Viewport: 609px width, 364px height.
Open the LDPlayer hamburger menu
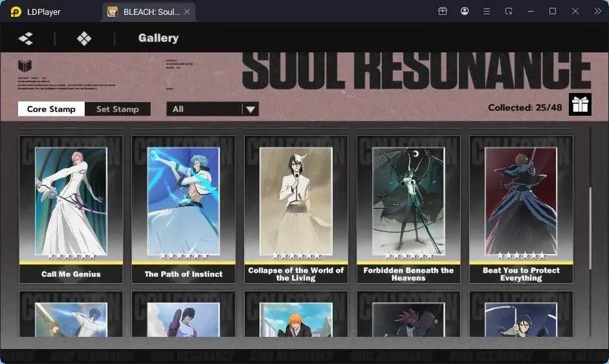tap(486, 11)
